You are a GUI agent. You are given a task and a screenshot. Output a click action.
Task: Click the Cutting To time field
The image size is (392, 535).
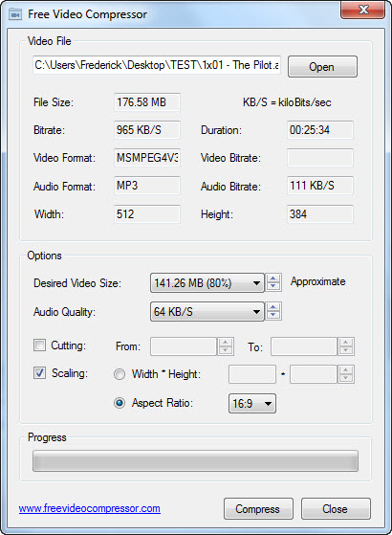[x=304, y=346]
